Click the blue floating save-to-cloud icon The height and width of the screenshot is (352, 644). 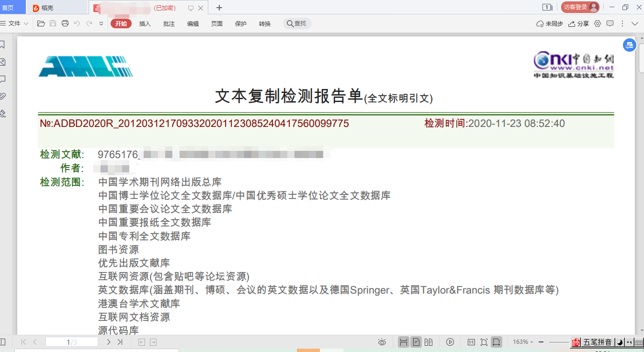click(x=629, y=45)
